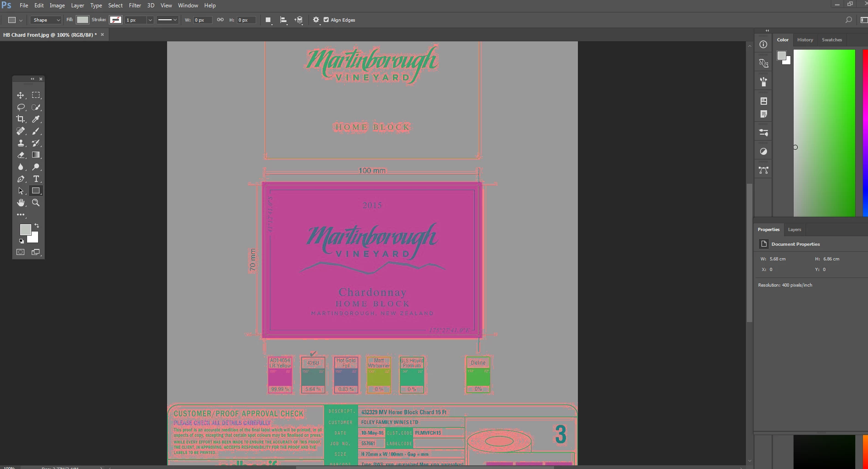
Task: Switch to the Layers tab
Action: pyautogui.click(x=795, y=230)
